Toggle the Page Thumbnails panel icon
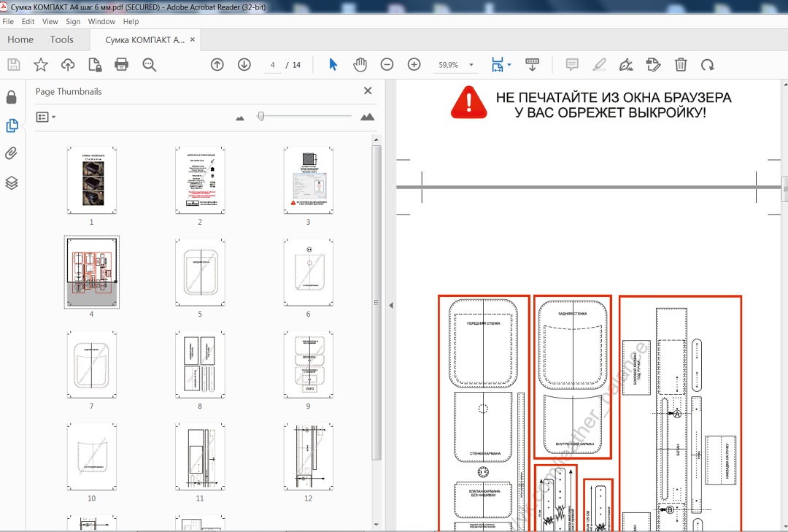 point(12,126)
